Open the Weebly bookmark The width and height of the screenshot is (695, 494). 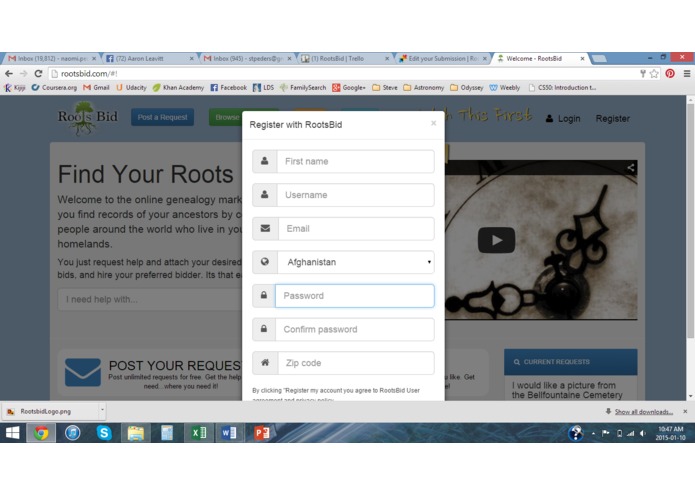[504, 88]
